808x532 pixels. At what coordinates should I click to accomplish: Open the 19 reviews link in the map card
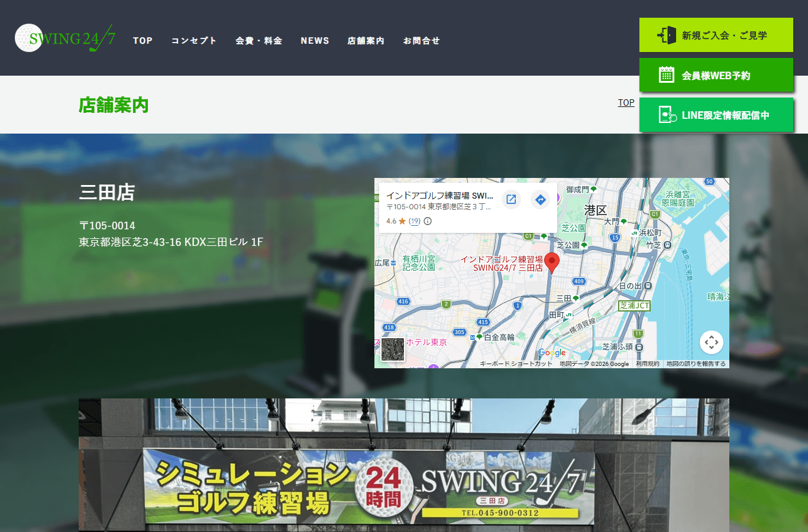(x=415, y=221)
